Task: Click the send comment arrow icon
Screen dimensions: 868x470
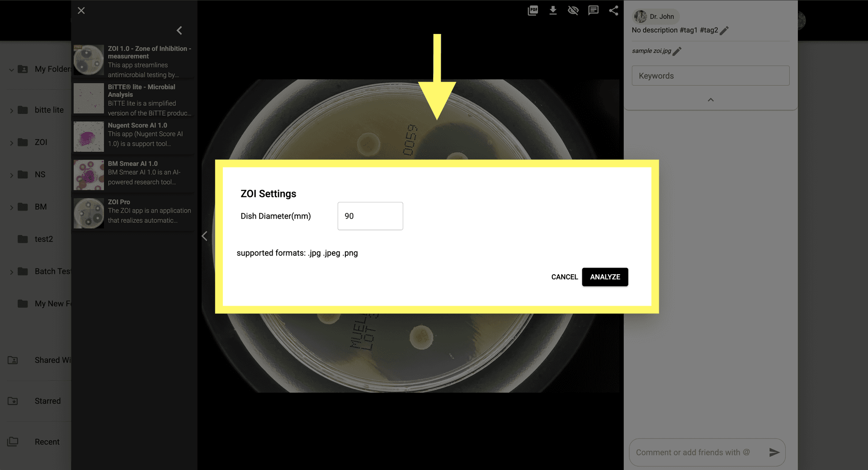Action: point(774,452)
